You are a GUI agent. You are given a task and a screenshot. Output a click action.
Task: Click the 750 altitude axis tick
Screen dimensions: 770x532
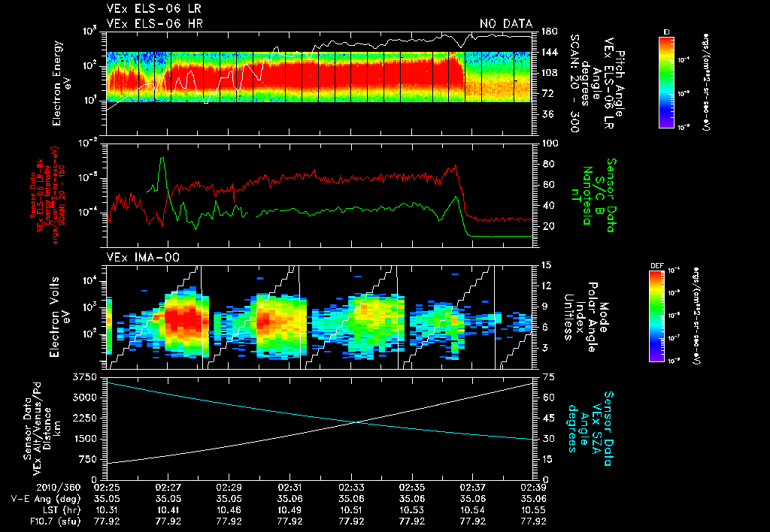pyautogui.click(x=87, y=459)
